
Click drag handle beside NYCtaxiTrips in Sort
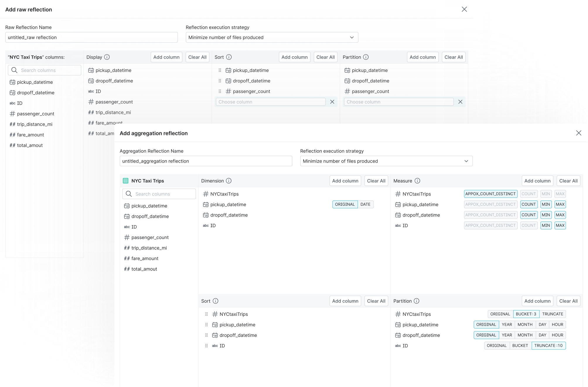[x=206, y=314]
